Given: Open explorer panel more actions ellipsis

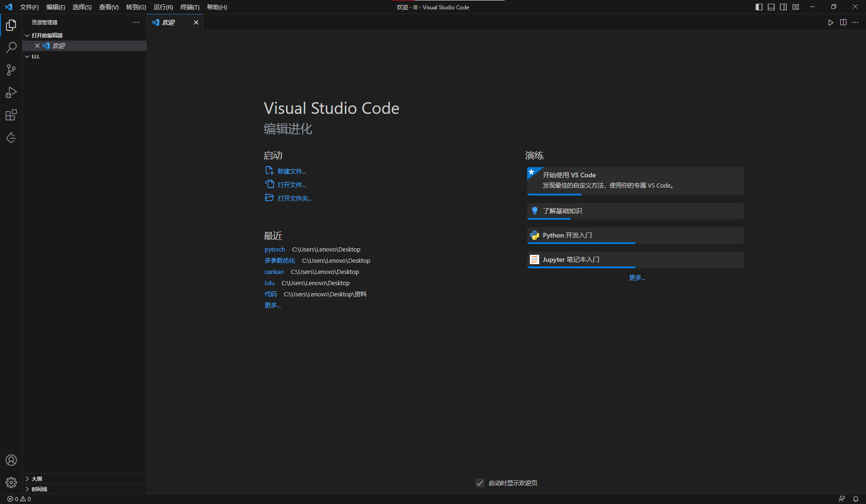Looking at the screenshot, I should click(136, 22).
